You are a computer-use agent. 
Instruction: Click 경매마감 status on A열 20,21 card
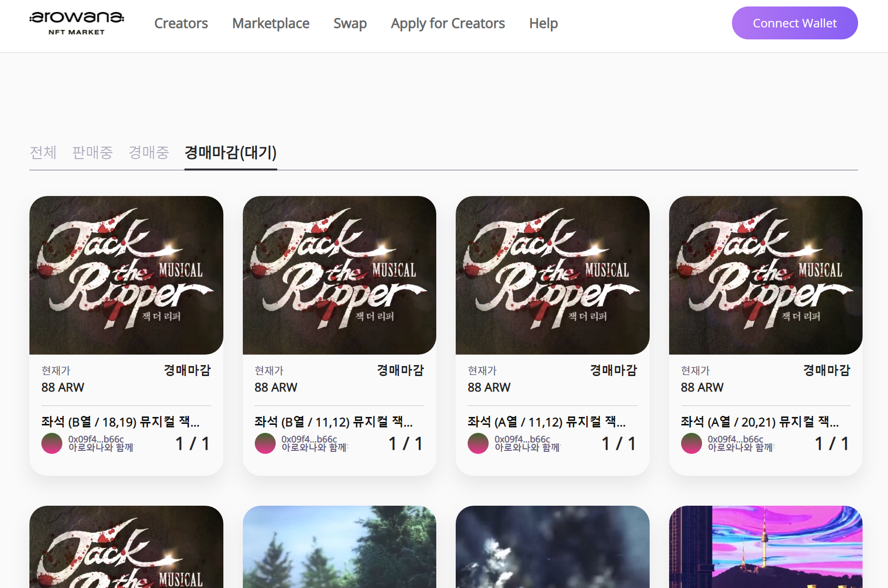(x=827, y=370)
